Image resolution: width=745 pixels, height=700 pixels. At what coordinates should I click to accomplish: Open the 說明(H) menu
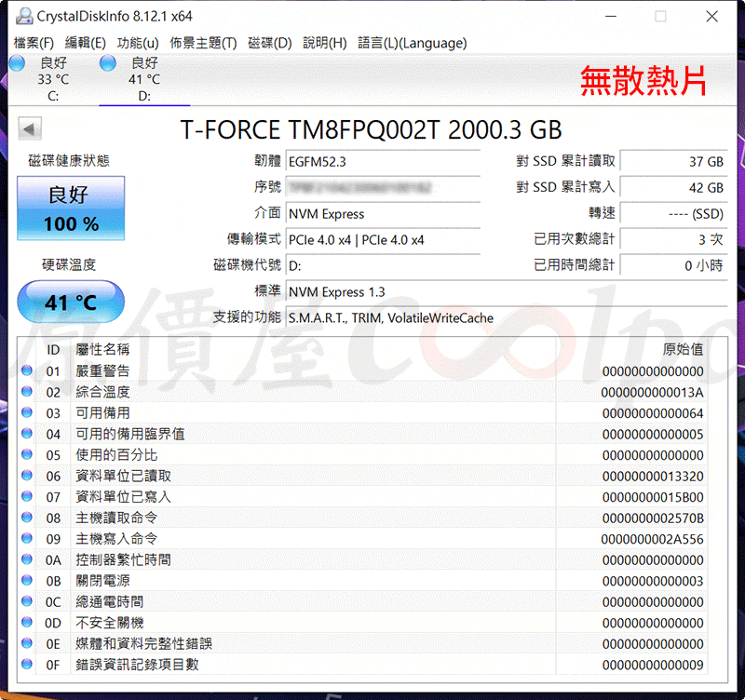click(x=325, y=43)
